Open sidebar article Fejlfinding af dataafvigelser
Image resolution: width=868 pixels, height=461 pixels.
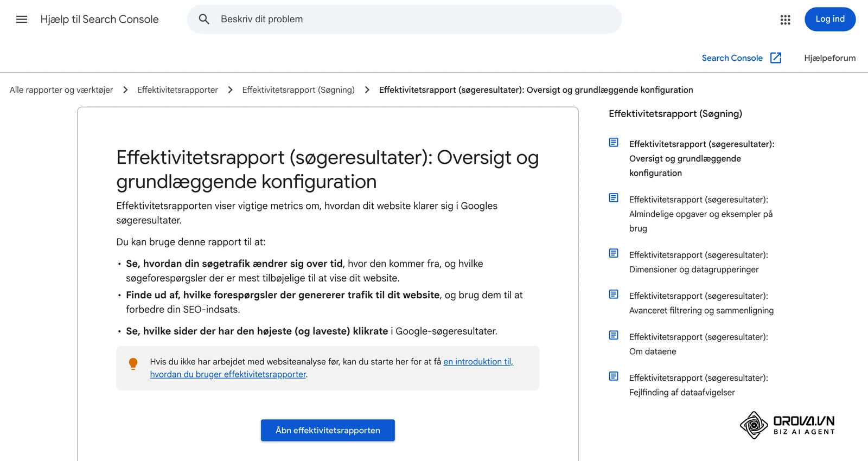[x=699, y=385]
